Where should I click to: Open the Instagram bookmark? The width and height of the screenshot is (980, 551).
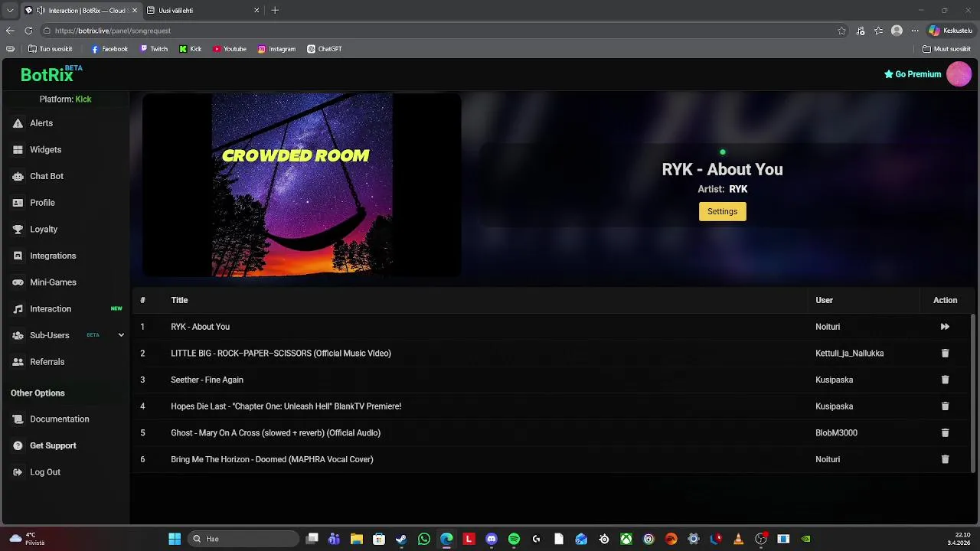coord(276,49)
